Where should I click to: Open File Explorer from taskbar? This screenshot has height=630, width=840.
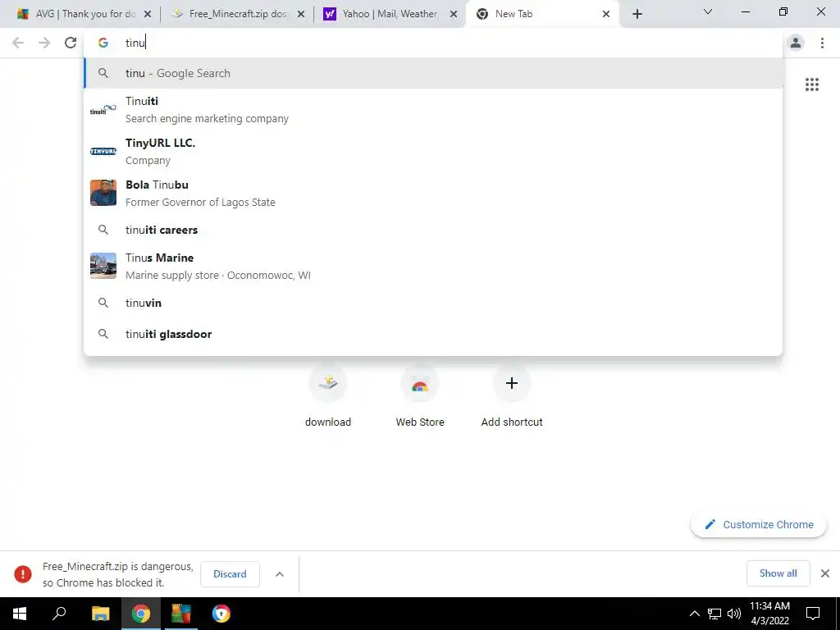coord(100,614)
